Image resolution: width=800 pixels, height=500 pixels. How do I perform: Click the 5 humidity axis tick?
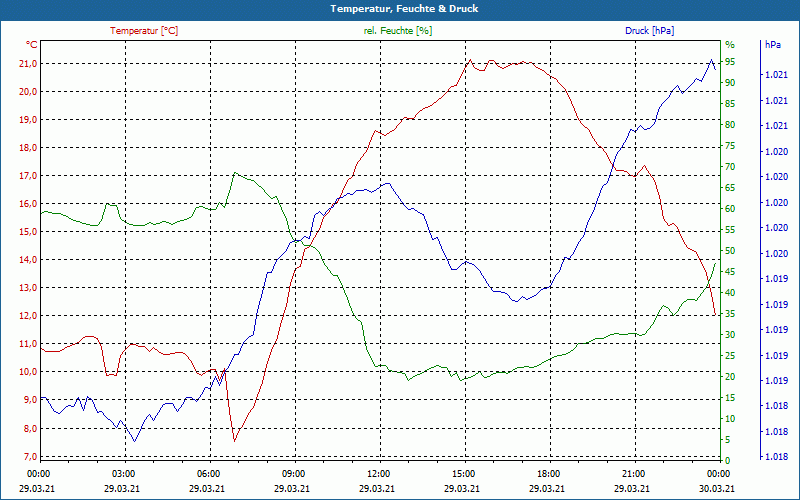click(x=728, y=440)
